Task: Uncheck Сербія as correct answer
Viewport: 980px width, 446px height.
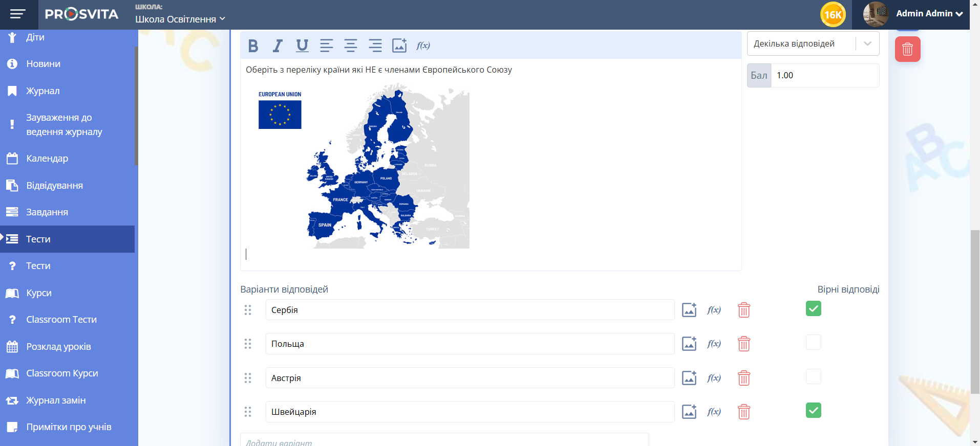Action: [x=813, y=308]
